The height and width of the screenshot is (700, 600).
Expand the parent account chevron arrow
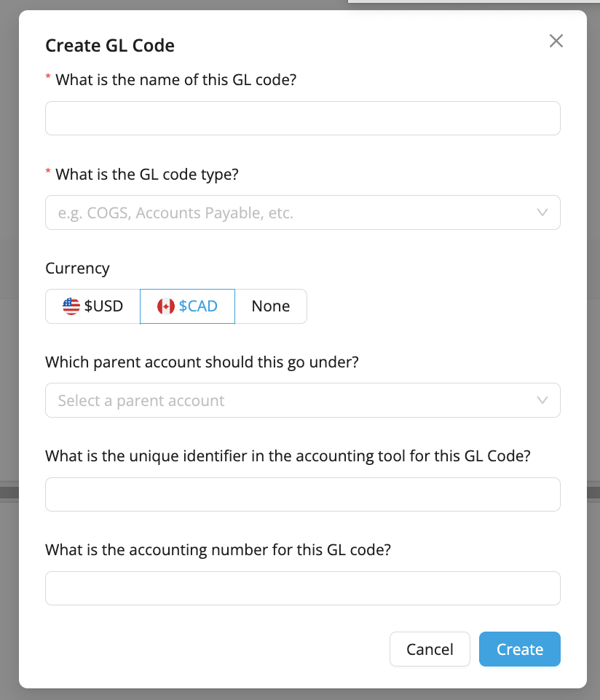[x=542, y=400]
